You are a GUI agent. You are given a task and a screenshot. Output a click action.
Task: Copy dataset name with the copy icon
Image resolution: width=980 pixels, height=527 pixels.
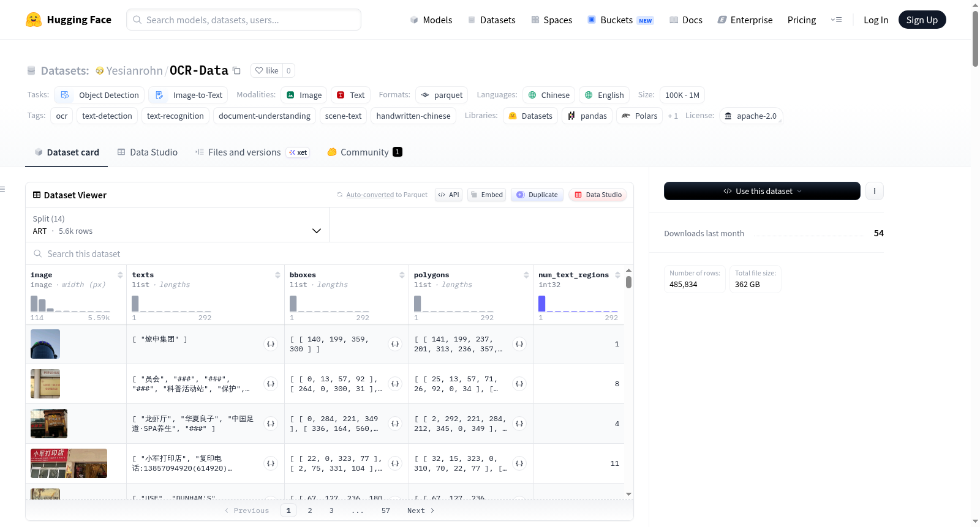point(236,70)
